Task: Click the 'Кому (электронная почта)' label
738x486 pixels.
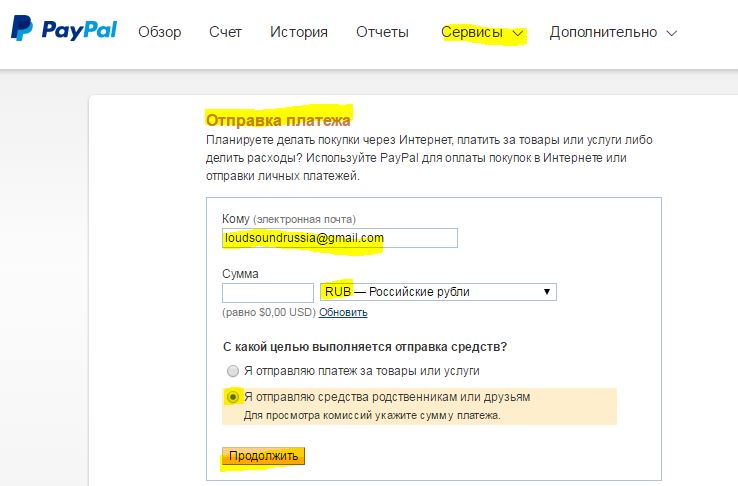Action: click(289, 219)
